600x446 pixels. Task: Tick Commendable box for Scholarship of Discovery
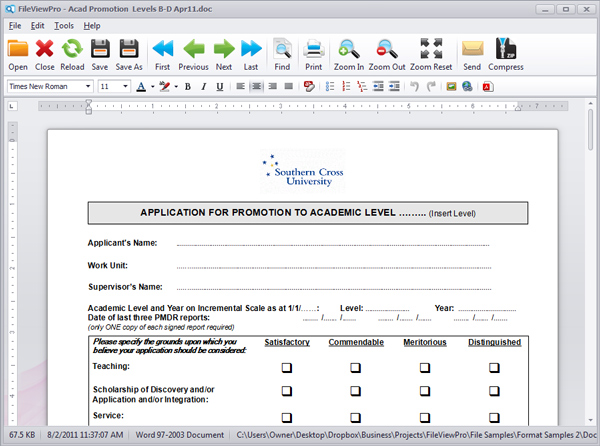click(355, 391)
